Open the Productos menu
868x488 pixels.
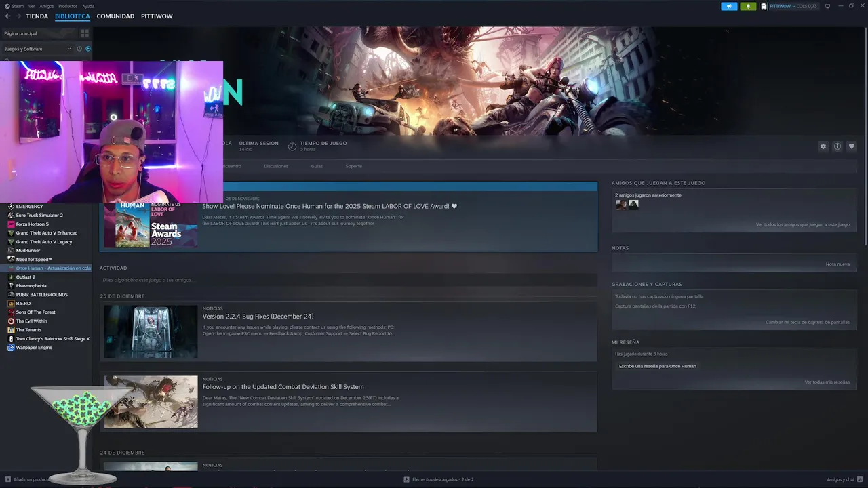pyautogui.click(x=68, y=6)
